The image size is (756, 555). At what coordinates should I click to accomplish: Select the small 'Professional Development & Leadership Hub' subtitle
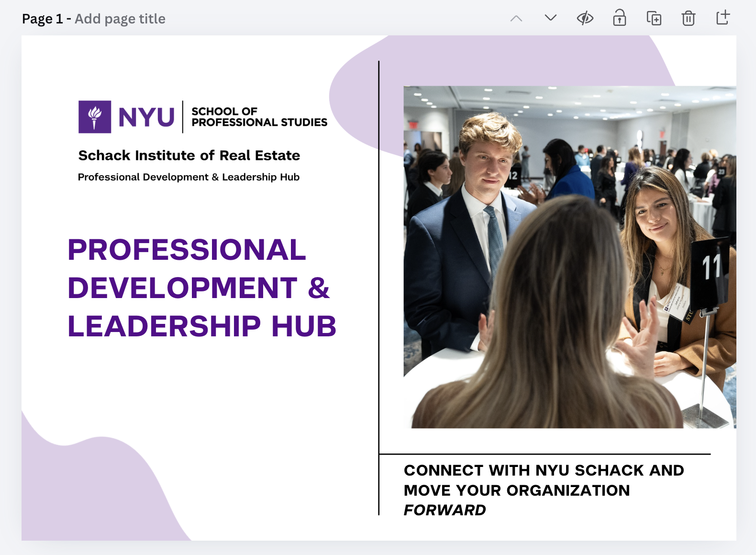click(x=189, y=177)
